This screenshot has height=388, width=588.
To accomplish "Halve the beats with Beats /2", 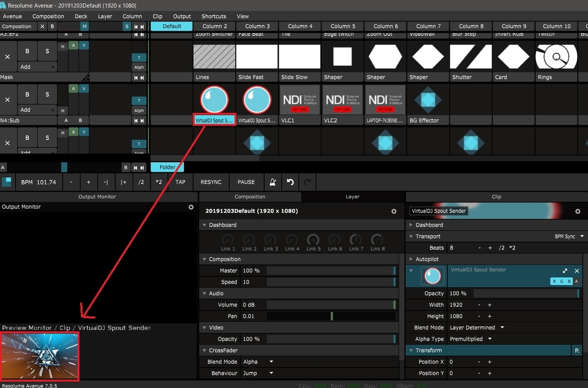I will [501, 248].
